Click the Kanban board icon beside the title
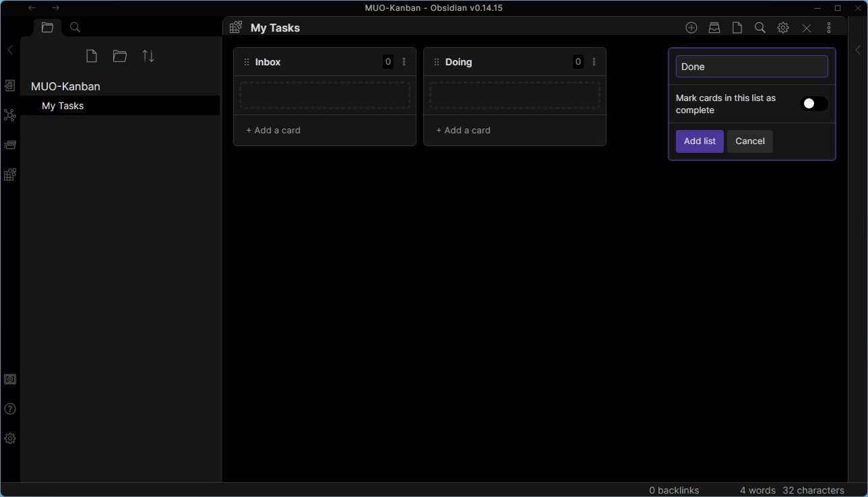868x497 pixels. [236, 28]
